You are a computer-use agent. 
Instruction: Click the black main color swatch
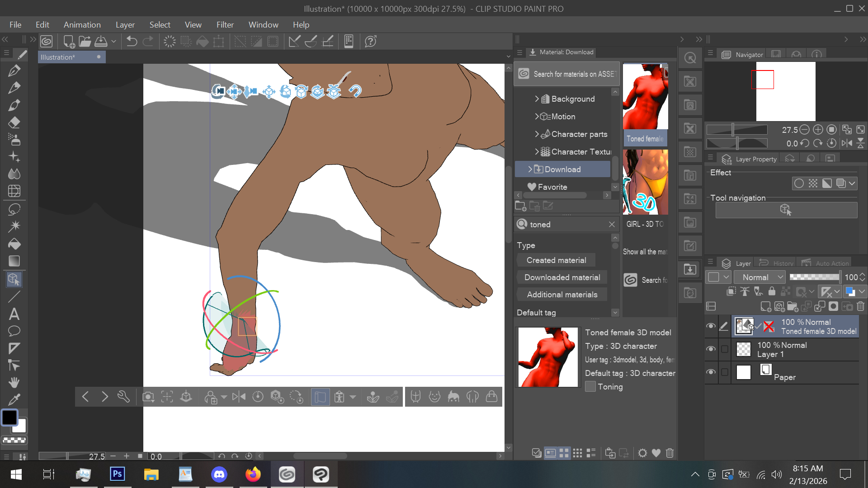9,417
